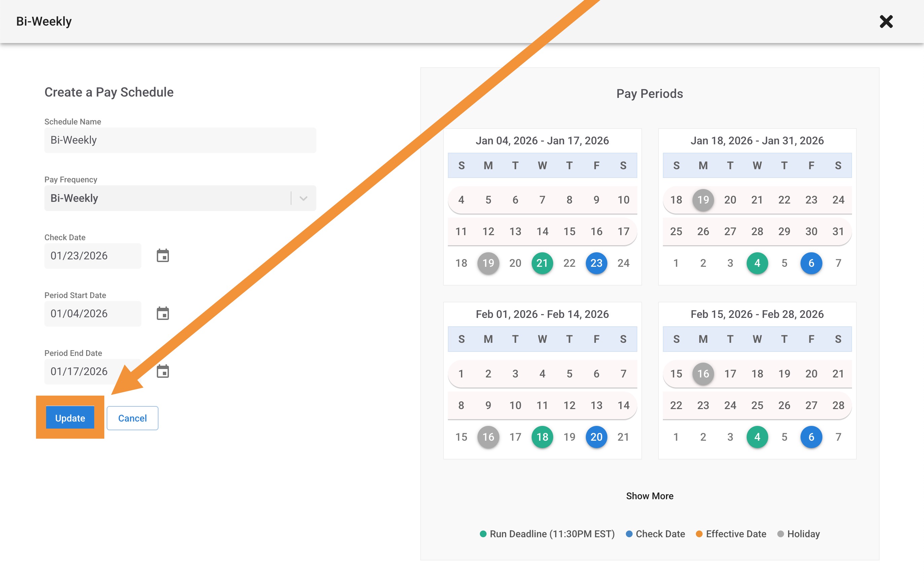
Task: Click the green Run Deadline legend dot
Action: click(483, 534)
